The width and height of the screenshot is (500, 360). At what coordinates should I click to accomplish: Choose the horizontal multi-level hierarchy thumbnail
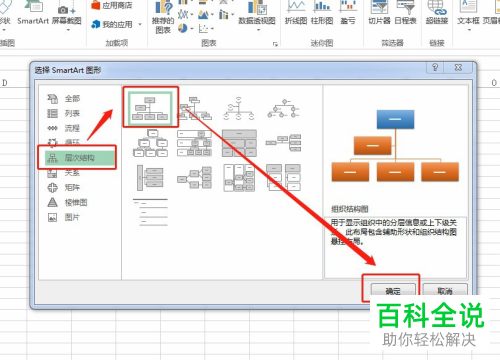coord(150,178)
